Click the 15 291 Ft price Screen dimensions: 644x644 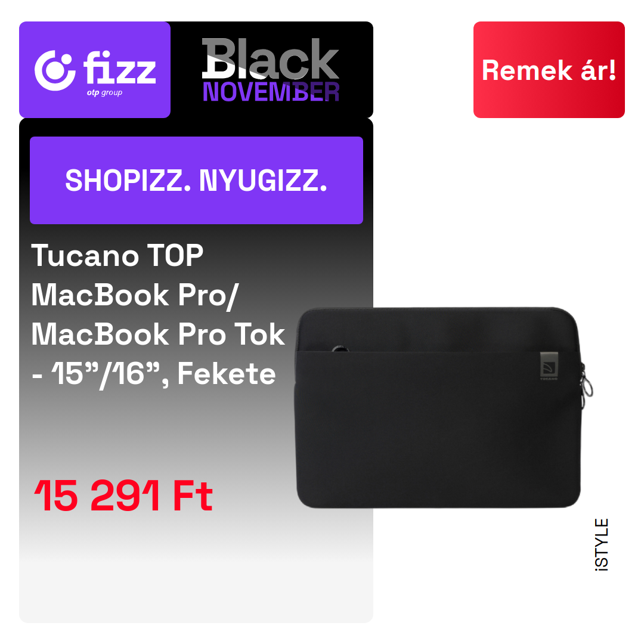click(123, 496)
